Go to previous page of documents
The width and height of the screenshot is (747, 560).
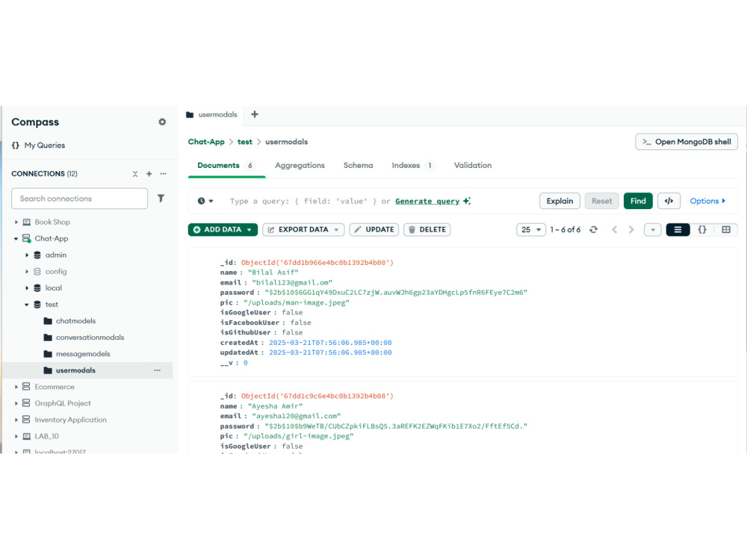[615, 229]
